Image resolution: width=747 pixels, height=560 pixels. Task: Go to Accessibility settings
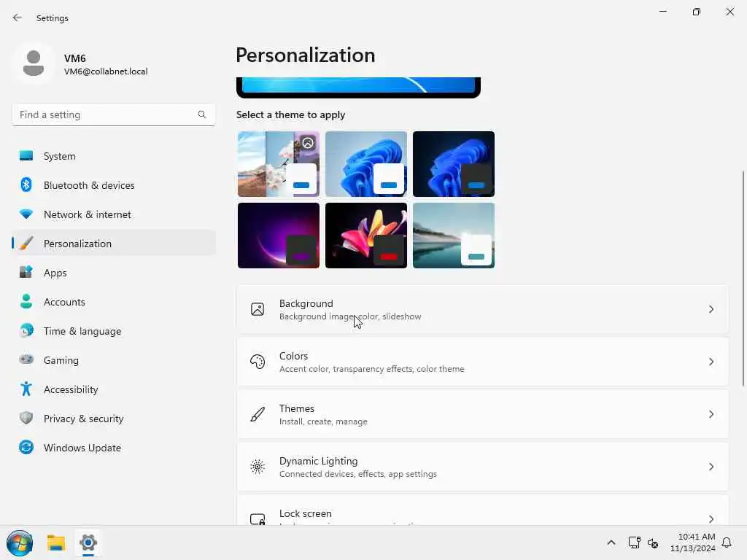coord(114,389)
